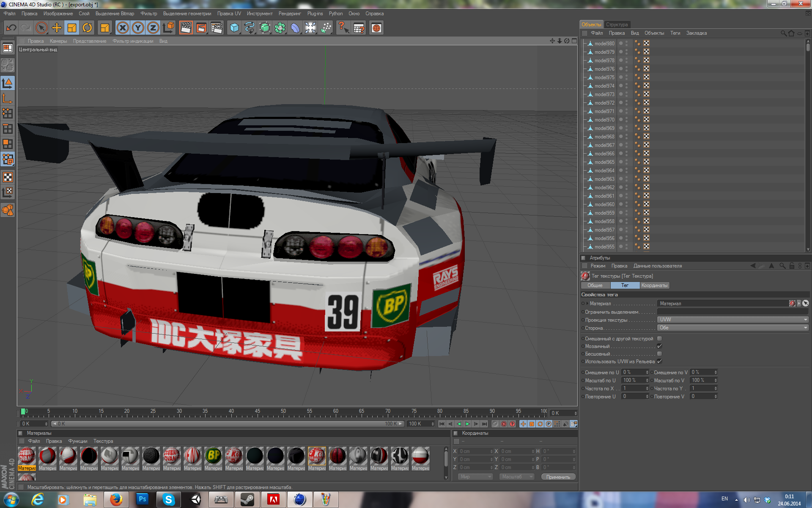This screenshot has width=812, height=508.
Task: Click the coordinate system cube icon
Action: (168, 28)
